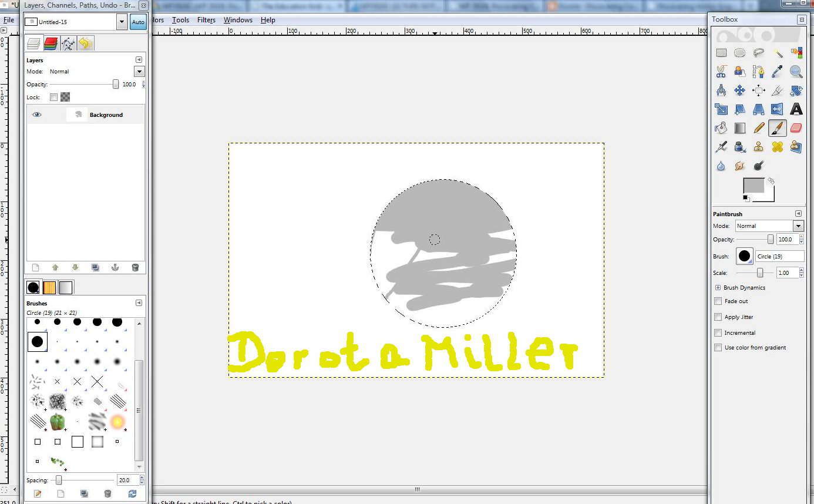Check the Apply Jitter option
This screenshot has height=504, width=814.
pyautogui.click(x=718, y=317)
